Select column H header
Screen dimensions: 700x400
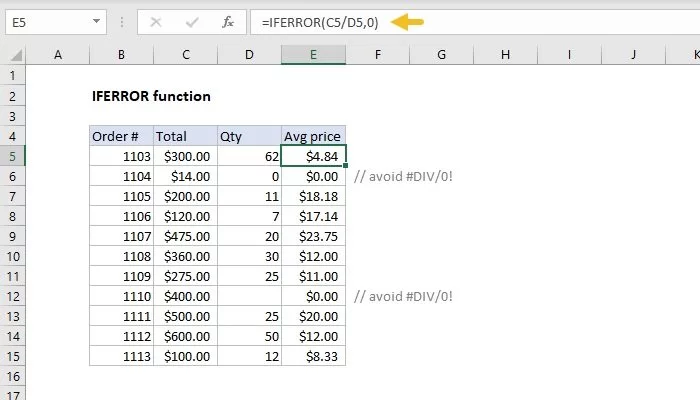505,55
